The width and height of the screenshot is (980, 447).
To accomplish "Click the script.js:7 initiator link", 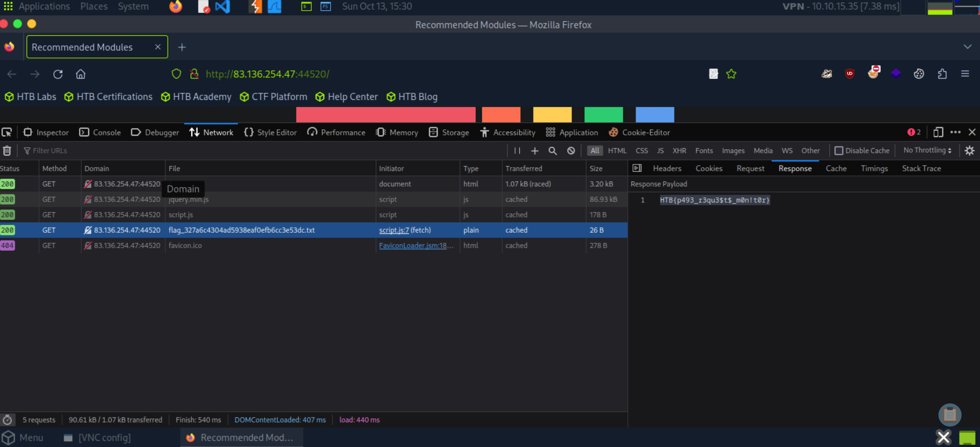I will coord(394,230).
